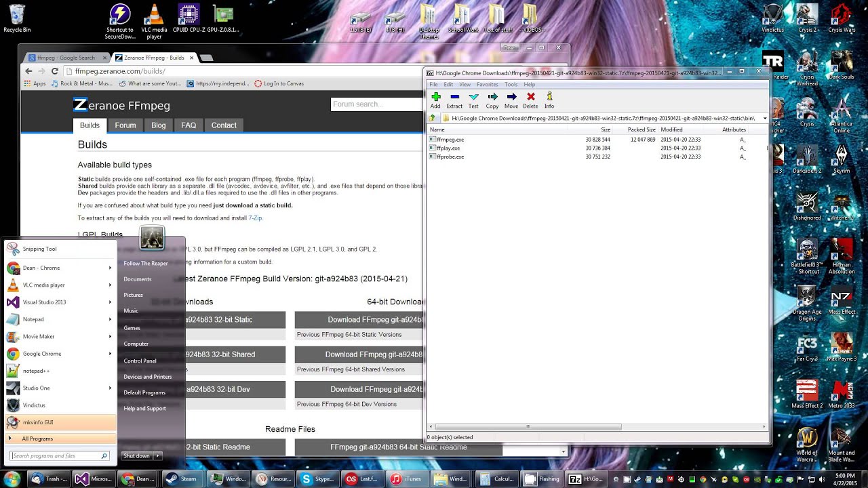
Task: Click the Windows Start orb
Action: point(12,479)
